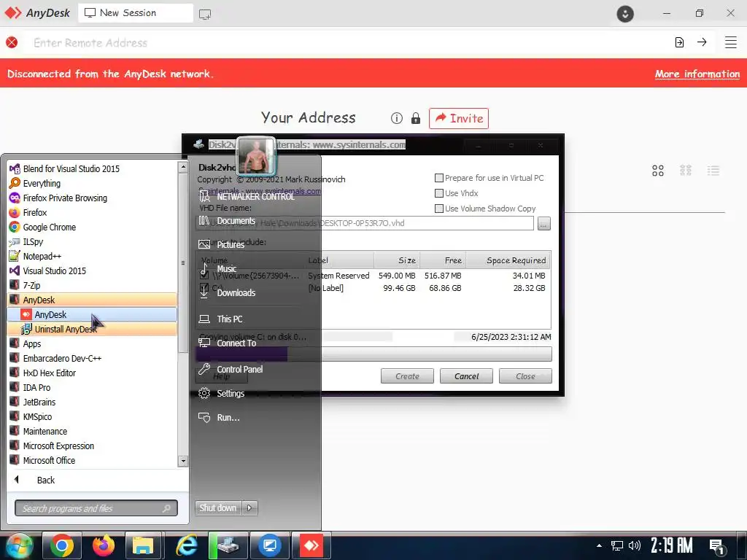Viewport: 747px width, 560px height.
Task: Open Control Panel from the Start menu
Action: tap(239, 370)
